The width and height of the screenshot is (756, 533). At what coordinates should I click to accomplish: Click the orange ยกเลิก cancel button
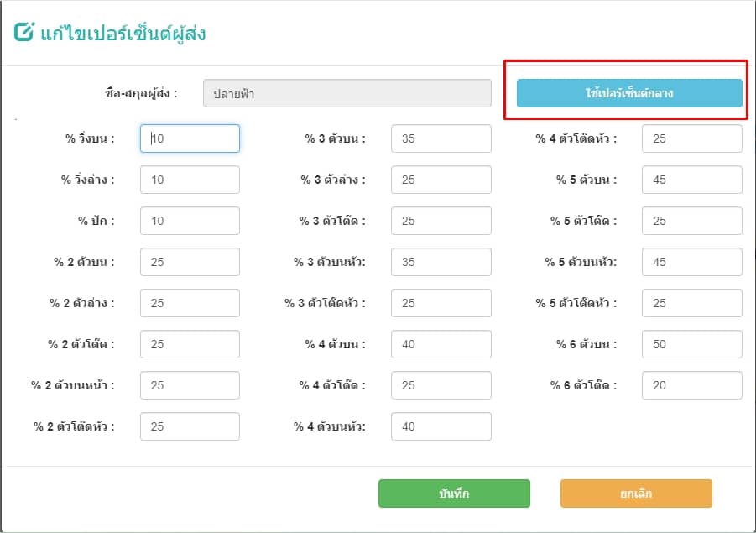(636, 494)
